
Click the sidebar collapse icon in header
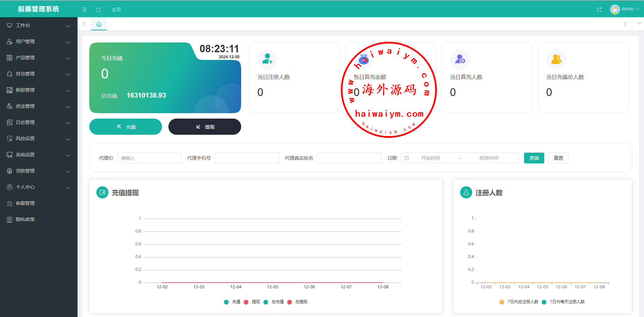tap(84, 9)
